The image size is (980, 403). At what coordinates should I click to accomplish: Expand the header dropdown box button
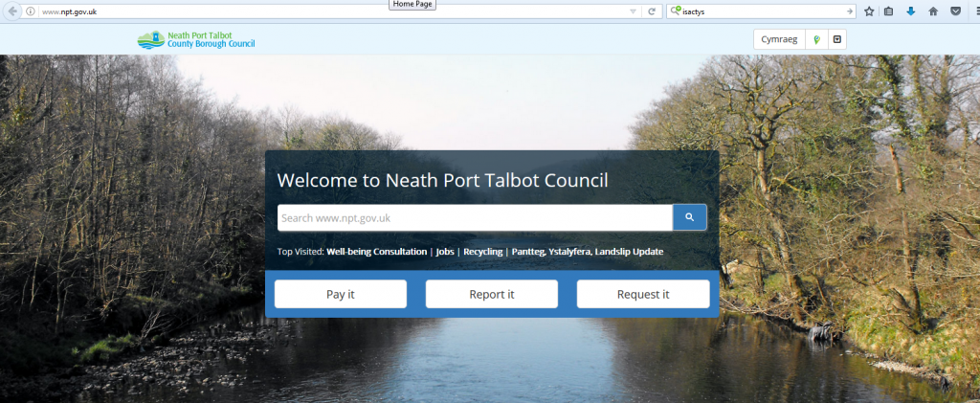[836, 39]
